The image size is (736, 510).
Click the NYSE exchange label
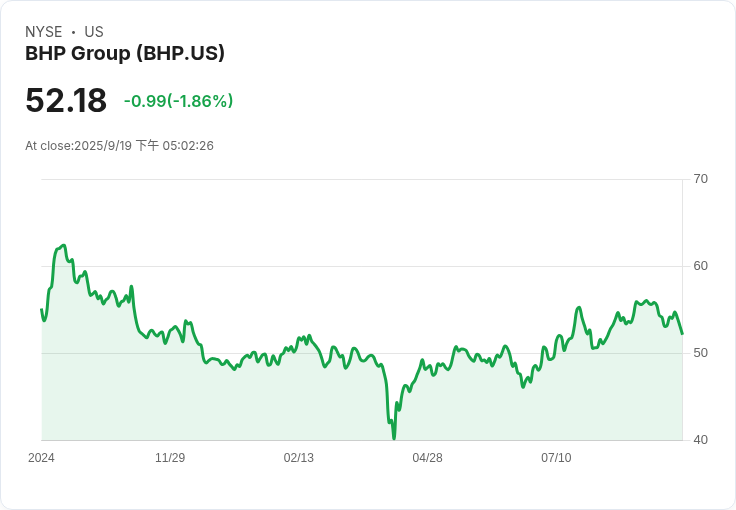pos(44,32)
